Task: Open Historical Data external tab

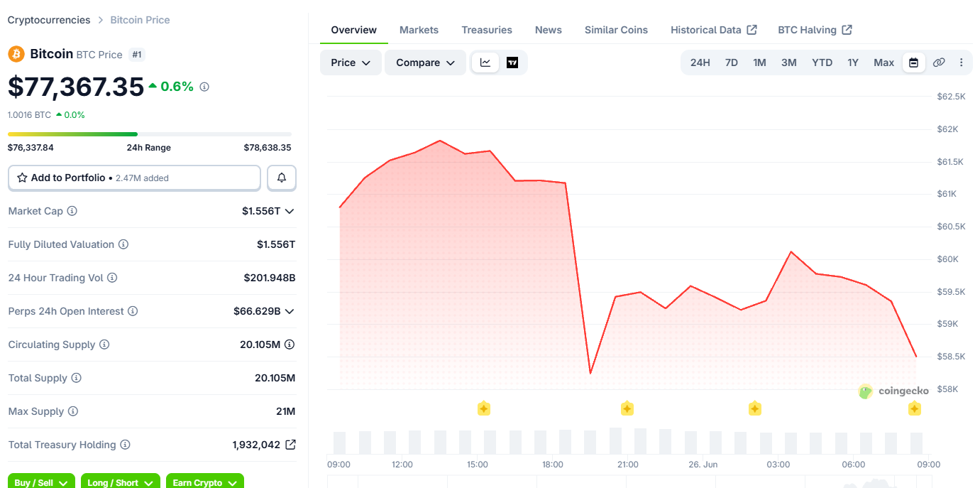Action: coord(714,30)
